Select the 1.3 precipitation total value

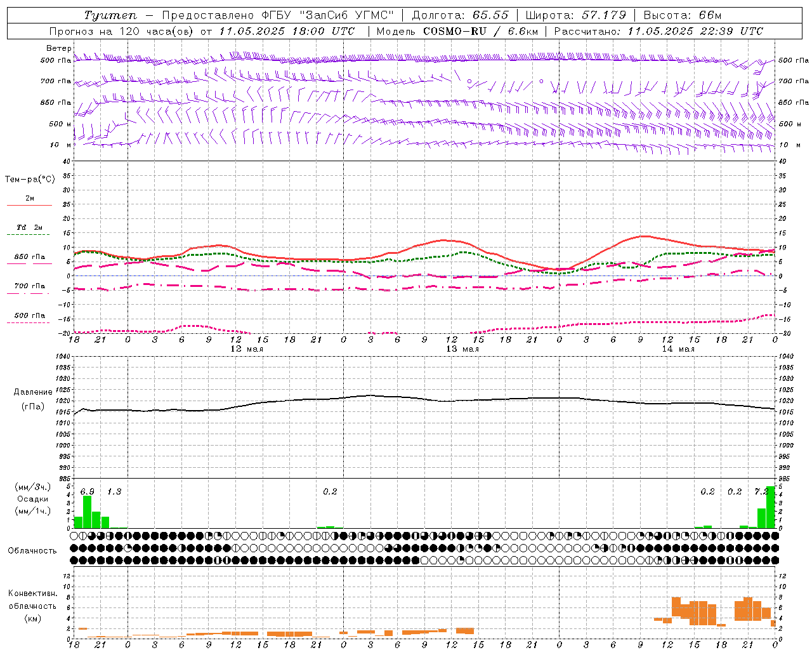(114, 491)
